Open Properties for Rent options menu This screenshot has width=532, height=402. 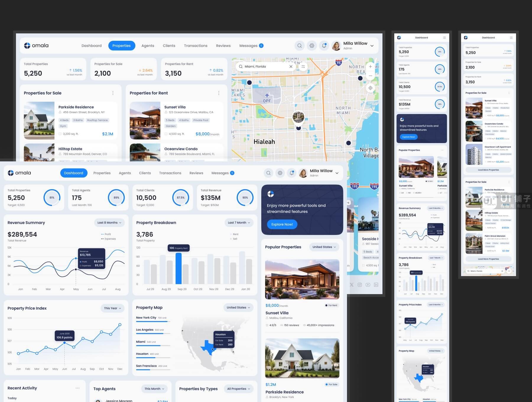(x=219, y=93)
